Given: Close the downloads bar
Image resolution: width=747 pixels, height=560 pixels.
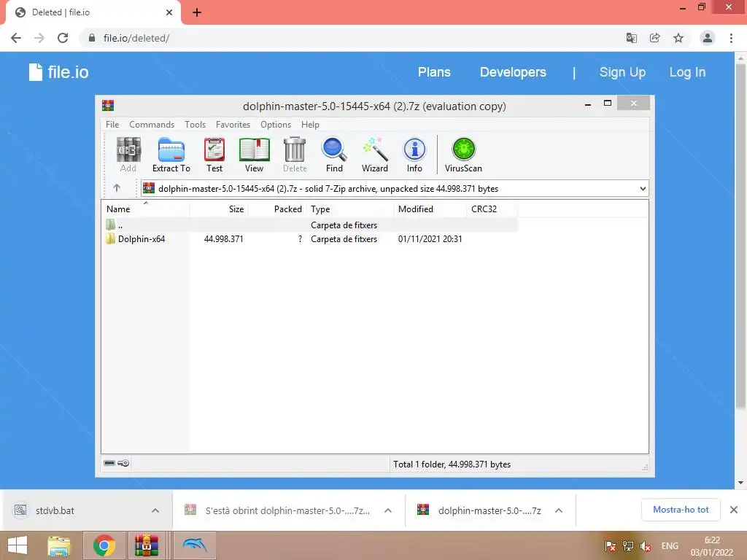Looking at the screenshot, I should [734, 510].
